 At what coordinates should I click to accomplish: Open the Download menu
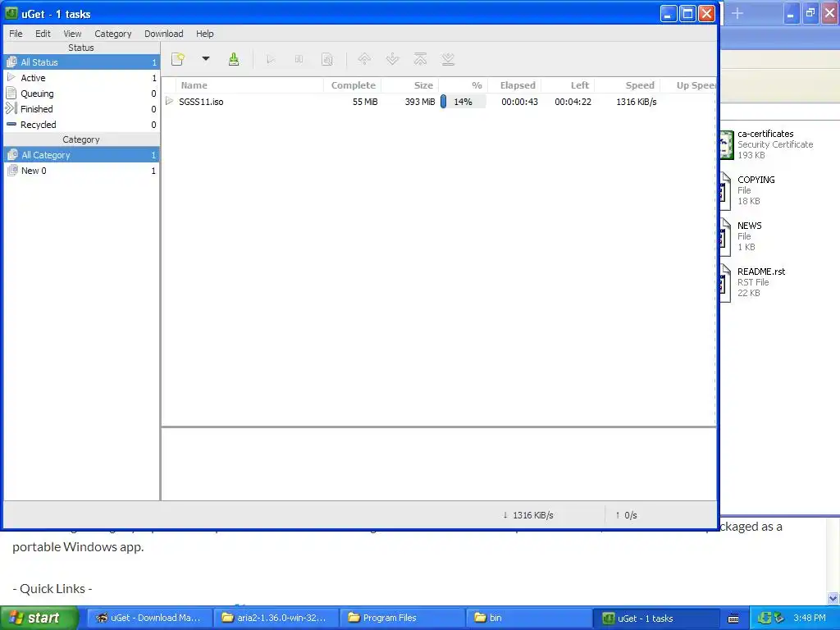(164, 34)
